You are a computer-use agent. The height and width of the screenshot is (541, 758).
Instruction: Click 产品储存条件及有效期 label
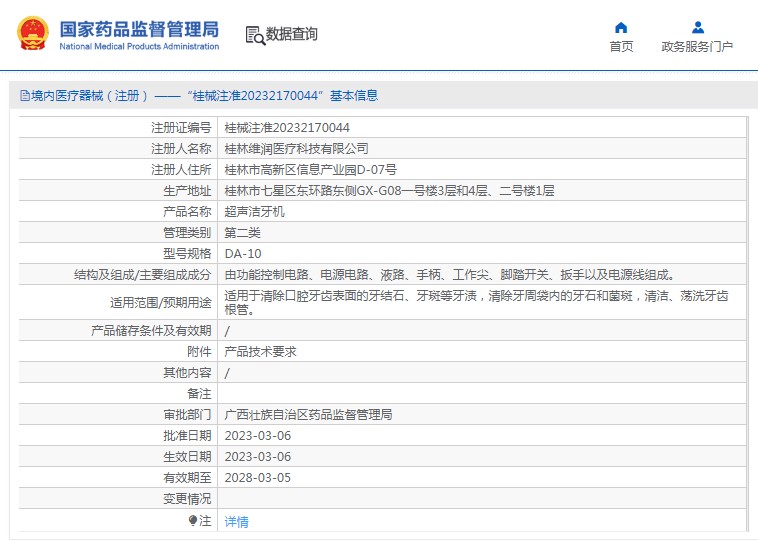tap(151, 331)
